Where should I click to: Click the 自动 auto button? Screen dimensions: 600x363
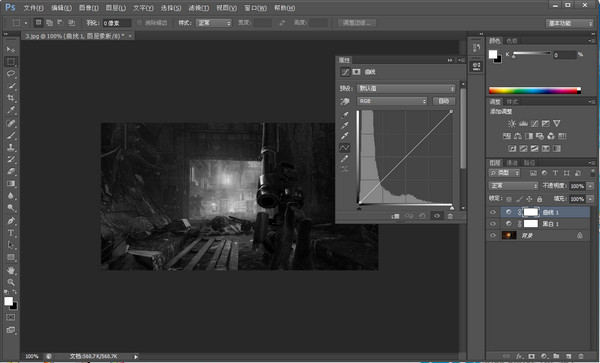point(444,101)
